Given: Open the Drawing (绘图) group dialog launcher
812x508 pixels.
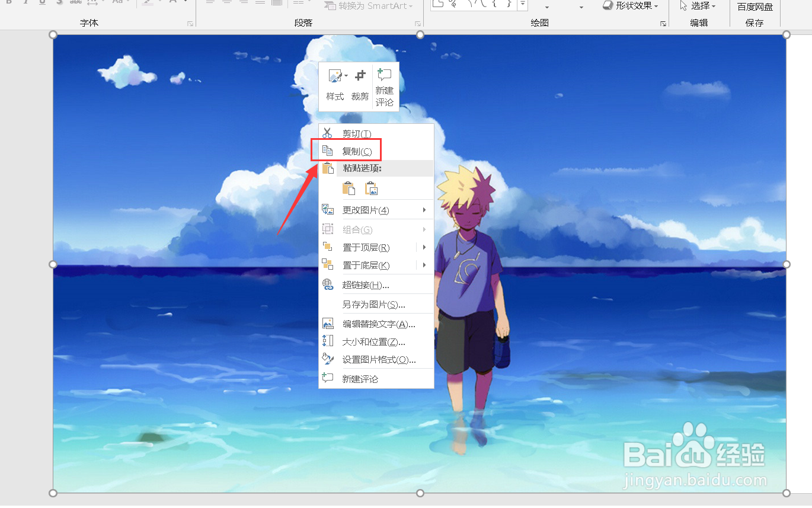Looking at the screenshot, I should pyautogui.click(x=663, y=24).
